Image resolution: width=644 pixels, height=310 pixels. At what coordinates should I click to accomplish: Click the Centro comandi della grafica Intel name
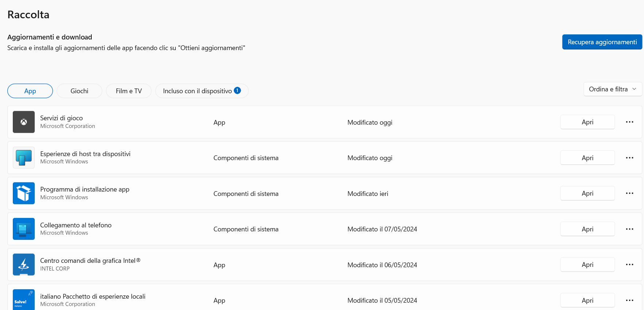[x=90, y=261]
